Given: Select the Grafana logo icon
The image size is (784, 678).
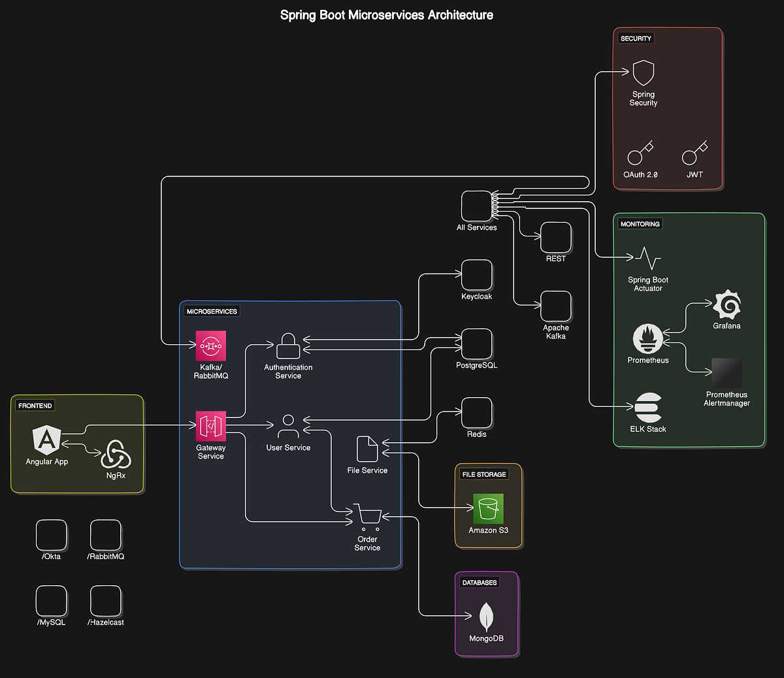Looking at the screenshot, I should [x=727, y=305].
